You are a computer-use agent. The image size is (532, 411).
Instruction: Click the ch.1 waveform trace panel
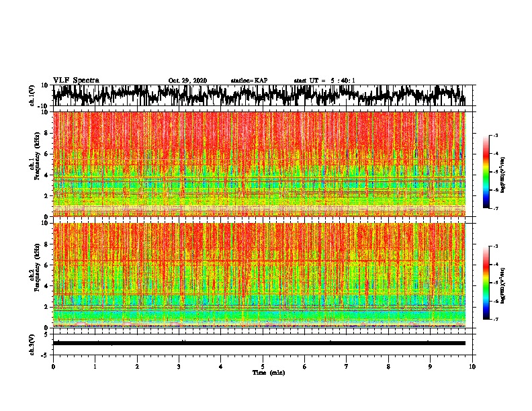coord(263,95)
